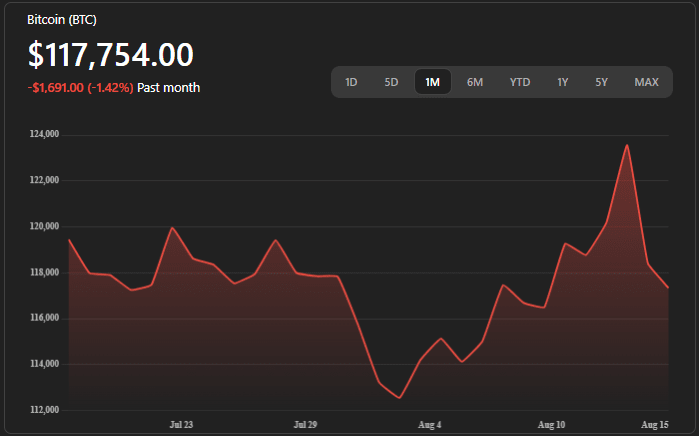Display the MAX price history
Image resolution: width=699 pixels, height=436 pixels.
click(x=646, y=82)
